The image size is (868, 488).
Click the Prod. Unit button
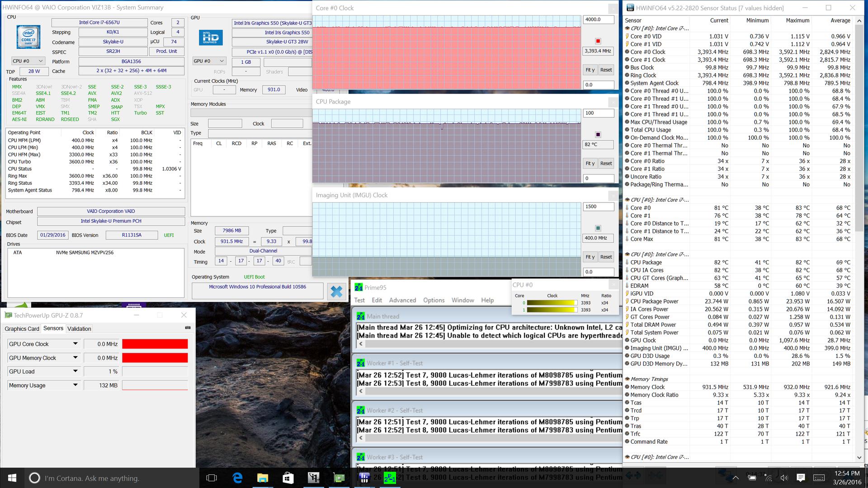click(x=166, y=52)
